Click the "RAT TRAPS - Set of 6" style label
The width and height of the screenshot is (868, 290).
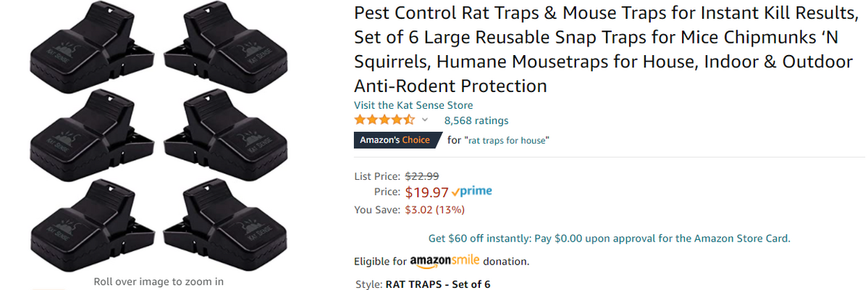437,283
